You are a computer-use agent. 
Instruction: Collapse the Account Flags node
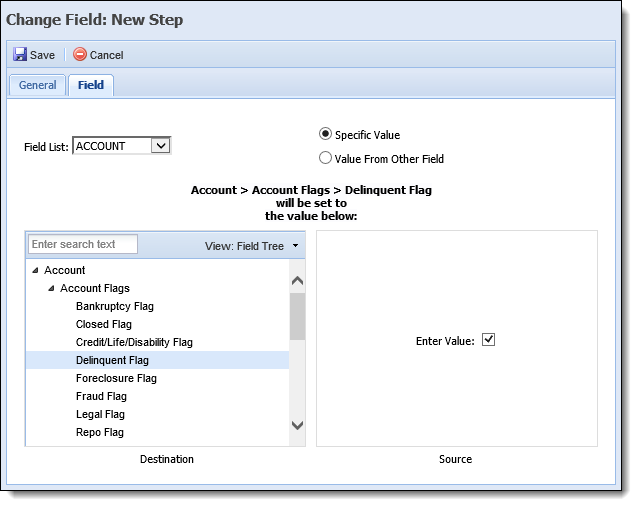[x=51, y=288]
